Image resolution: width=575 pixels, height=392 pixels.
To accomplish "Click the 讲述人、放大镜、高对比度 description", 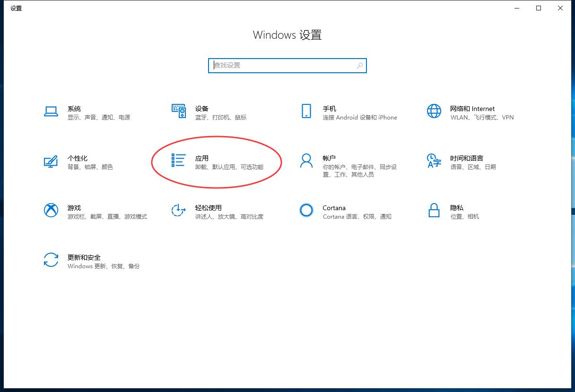I will [x=229, y=217].
